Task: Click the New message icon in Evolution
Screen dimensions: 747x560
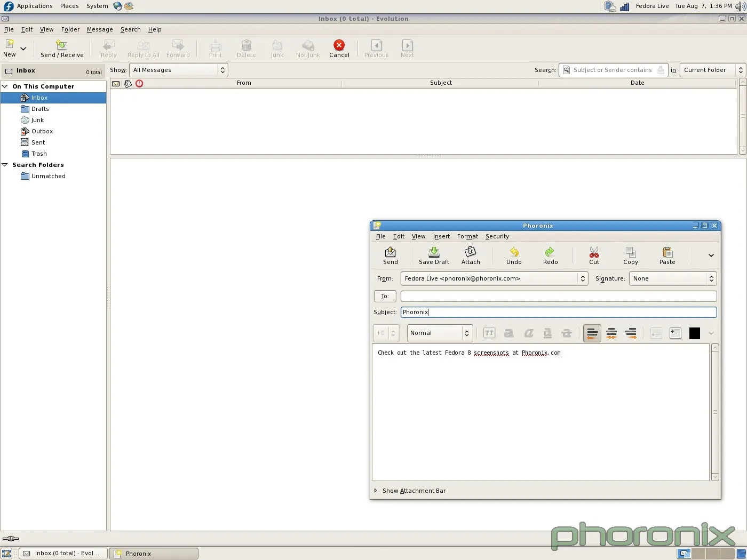Action: pos(10,44)
